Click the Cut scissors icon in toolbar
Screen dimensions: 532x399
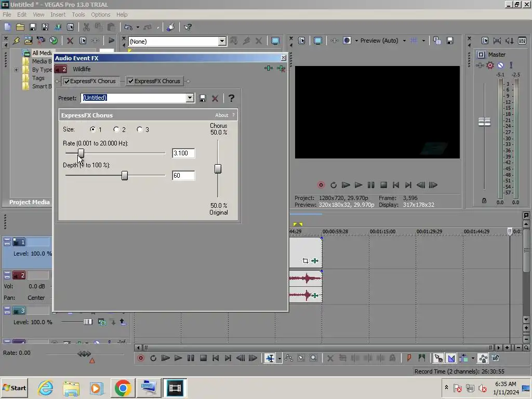(87, 27)
